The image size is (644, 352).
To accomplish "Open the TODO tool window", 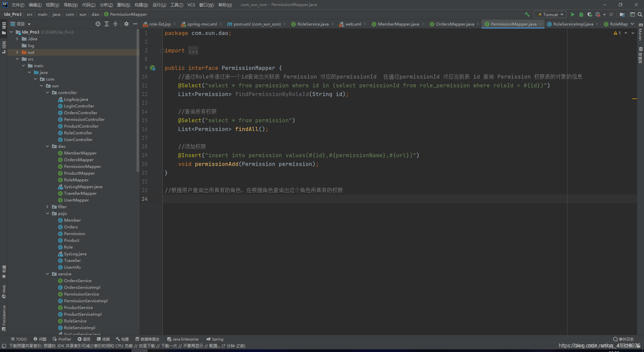I will pos(19,339).
